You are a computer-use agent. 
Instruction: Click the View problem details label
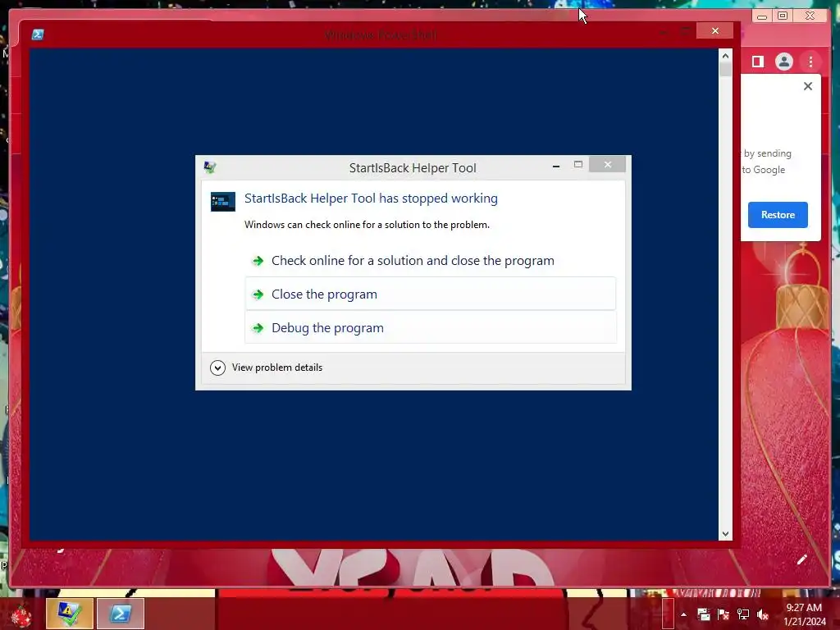(x=277, y=367)
